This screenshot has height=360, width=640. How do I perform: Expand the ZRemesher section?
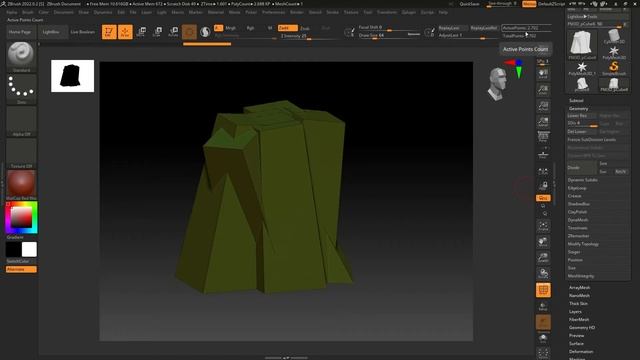578,236
